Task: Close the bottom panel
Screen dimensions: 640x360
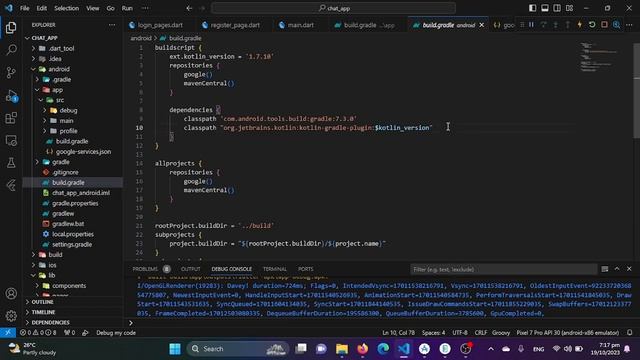Action: pos(629,269)
